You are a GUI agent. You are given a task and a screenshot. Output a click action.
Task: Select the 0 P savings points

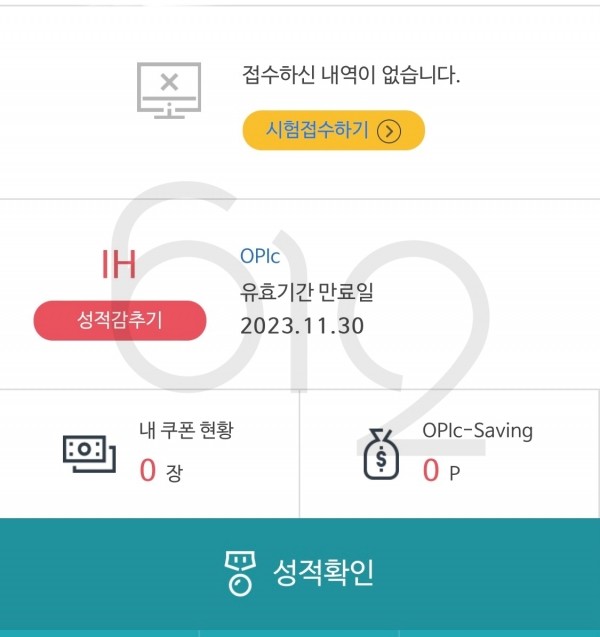tap(441, 471)
